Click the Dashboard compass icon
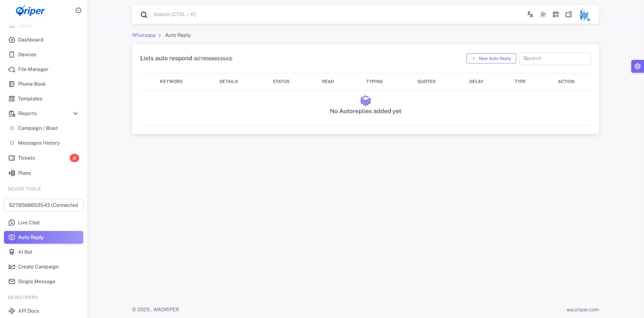 click(12, 40)
